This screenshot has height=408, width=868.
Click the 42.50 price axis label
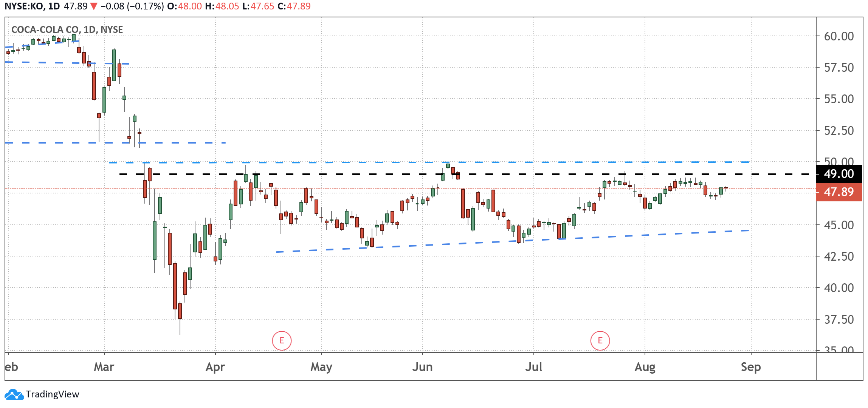(839, 257)
